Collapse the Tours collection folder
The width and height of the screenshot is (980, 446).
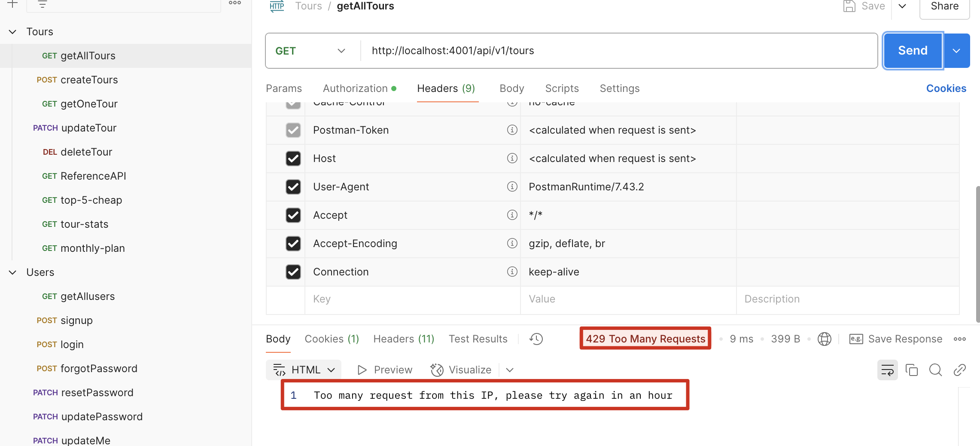point(13,32)
